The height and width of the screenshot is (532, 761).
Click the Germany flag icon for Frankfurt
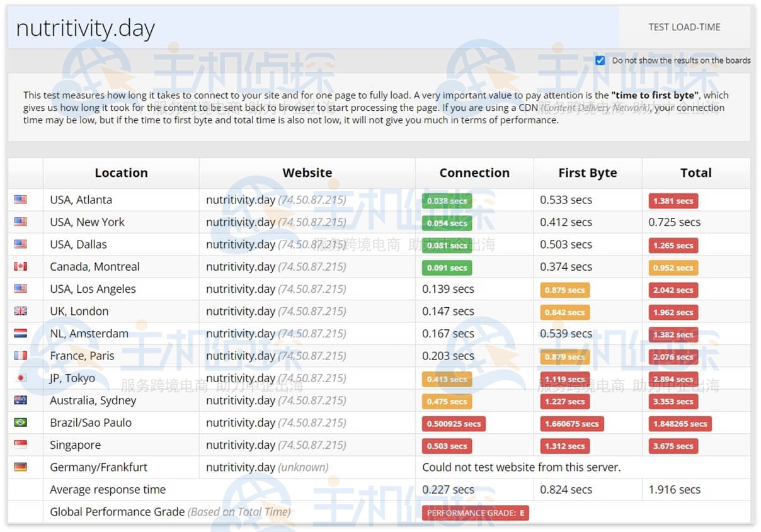[x=21, y=467]
